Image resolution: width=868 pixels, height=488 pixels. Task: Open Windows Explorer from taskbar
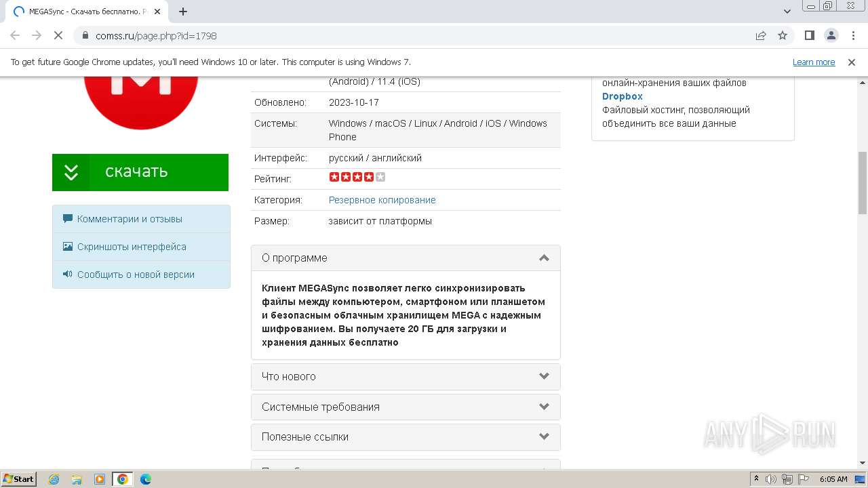click(x=77, y=479)
